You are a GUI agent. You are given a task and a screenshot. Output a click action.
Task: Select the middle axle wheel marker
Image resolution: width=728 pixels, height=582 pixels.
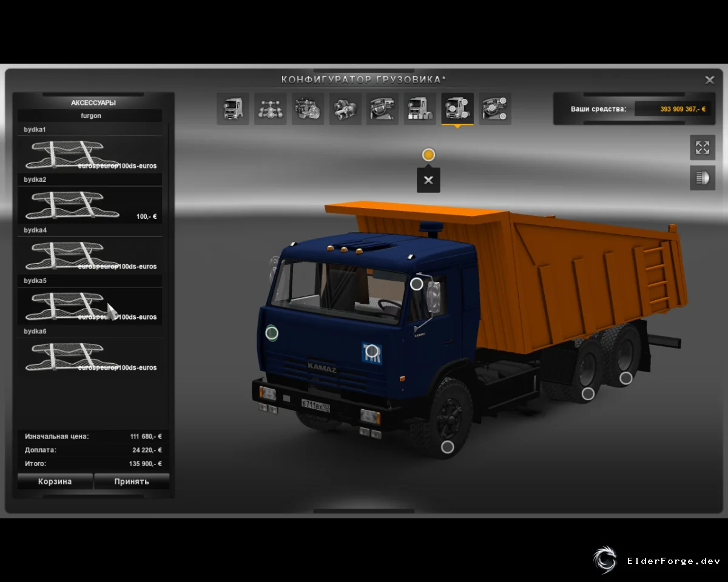(588, 394)
